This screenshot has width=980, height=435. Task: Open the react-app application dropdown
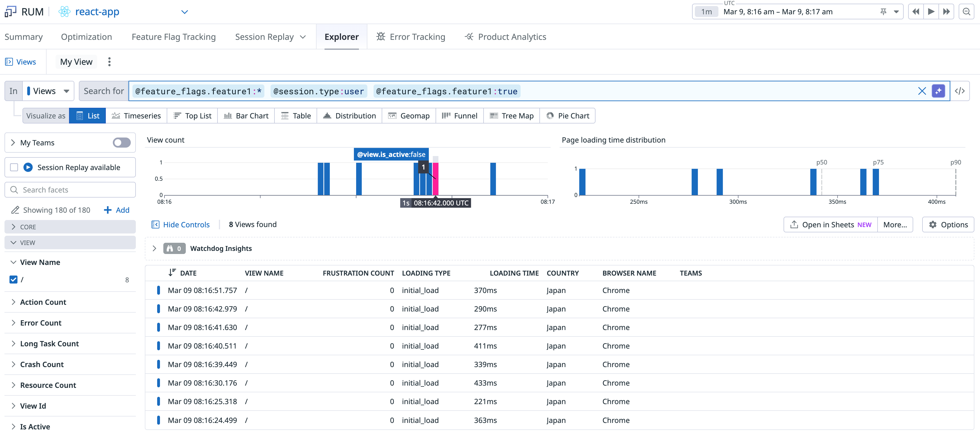coord(184,12)
